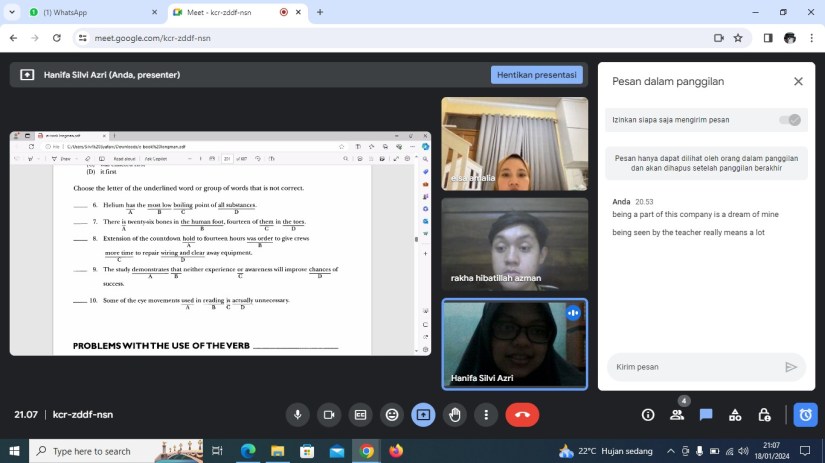Click the weather 22°C Hujan sedang widget
Image resolution: width=825 pixels, height=463 pixels.
point(605,451)
